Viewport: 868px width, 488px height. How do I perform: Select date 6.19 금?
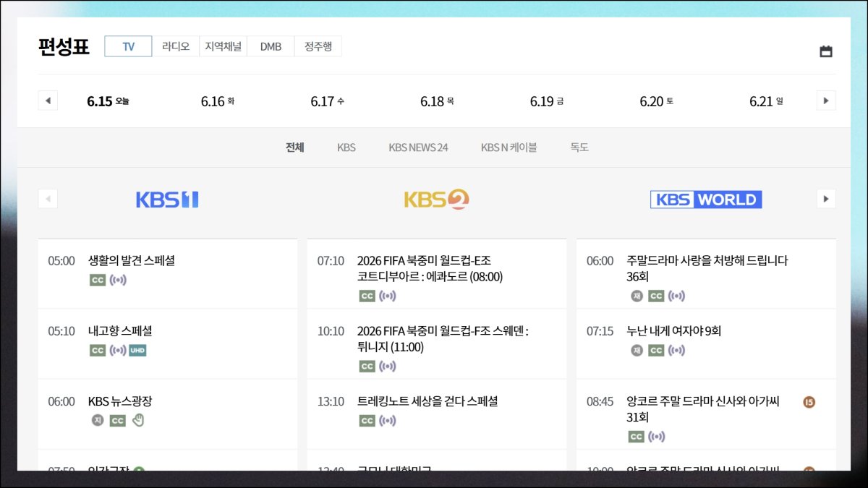[x=547, y=101]
